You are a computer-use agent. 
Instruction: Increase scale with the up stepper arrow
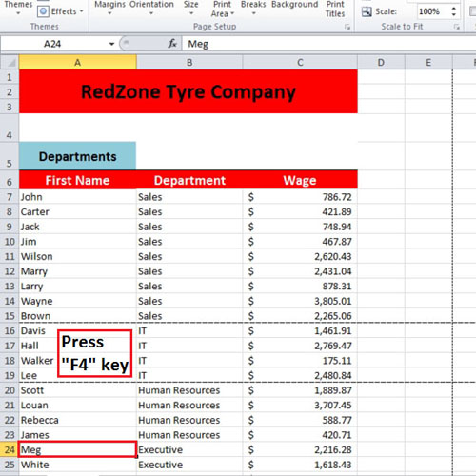pos(454,9)
